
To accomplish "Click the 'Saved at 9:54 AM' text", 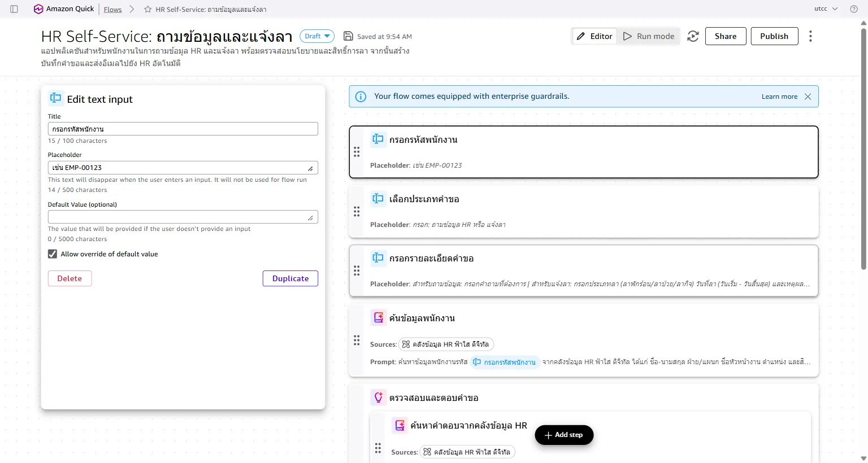I will pyautogui.click(x=384, y=37).
